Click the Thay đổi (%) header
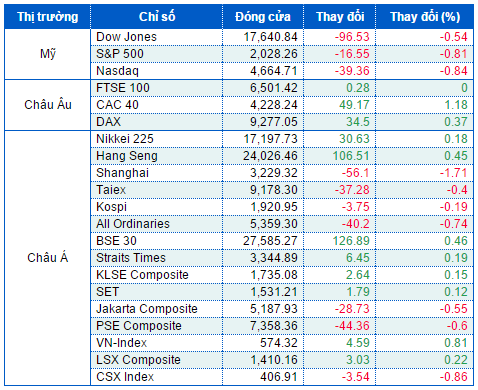Screen dimensions: 478x390 [x=425, y=17]
